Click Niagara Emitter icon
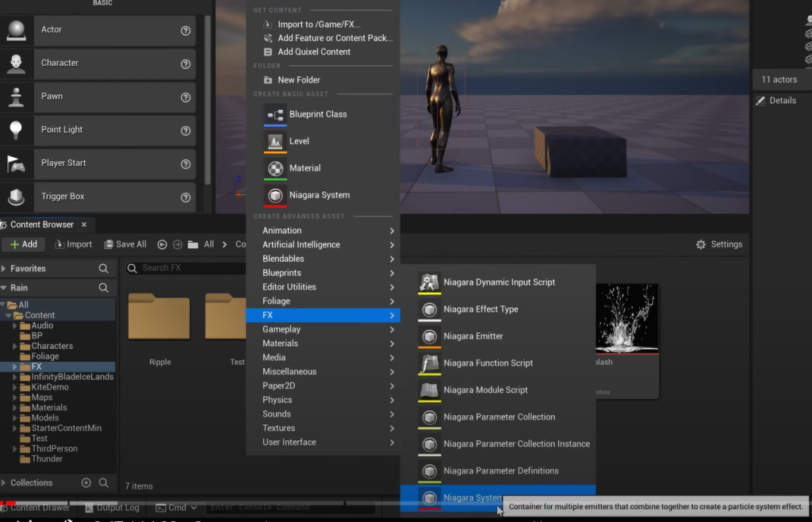 pyautogui.click(x=429, y=336)
